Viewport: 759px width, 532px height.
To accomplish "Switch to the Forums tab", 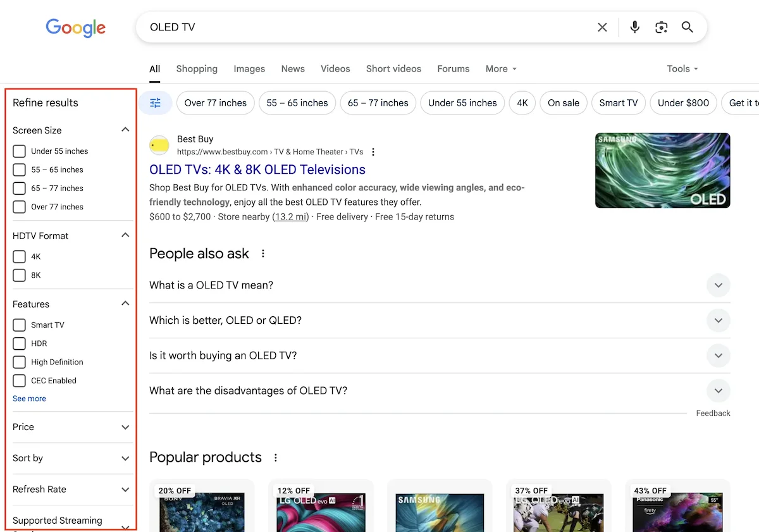I will tap(454, 69).
